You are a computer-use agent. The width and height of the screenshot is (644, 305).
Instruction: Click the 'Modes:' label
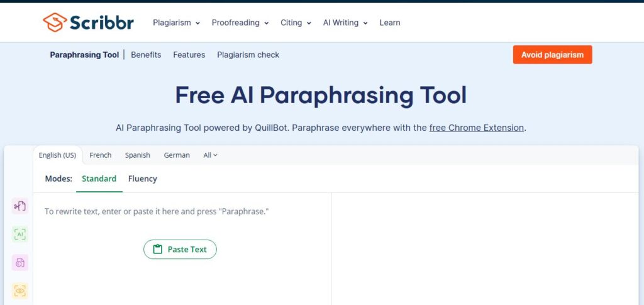pos(58,179)
